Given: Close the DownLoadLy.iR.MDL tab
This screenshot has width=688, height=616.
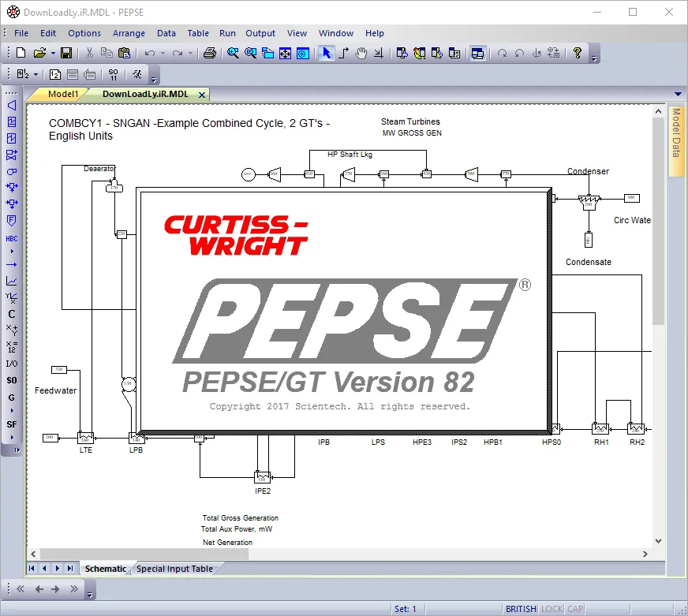Looking at the screenshot, I should [202, 95].
